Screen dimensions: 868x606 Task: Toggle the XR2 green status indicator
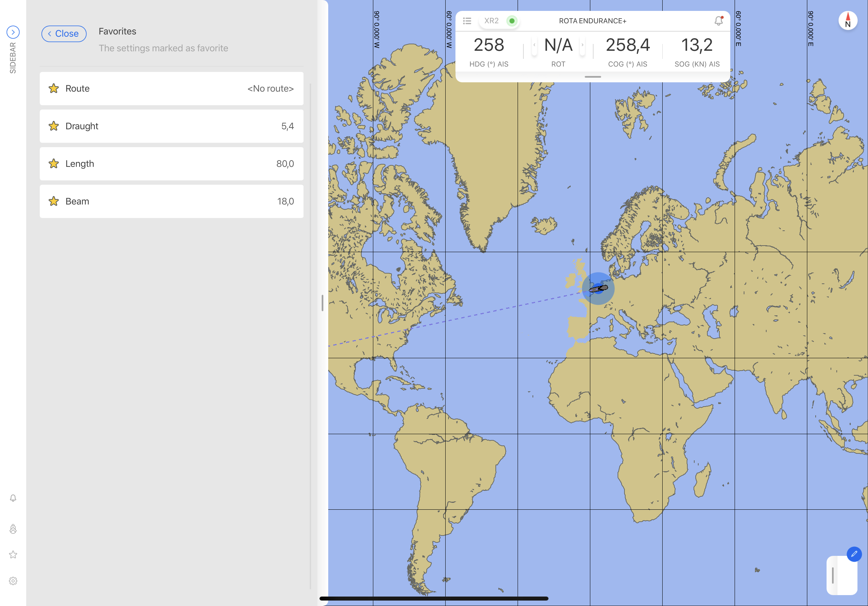(511, 21)
